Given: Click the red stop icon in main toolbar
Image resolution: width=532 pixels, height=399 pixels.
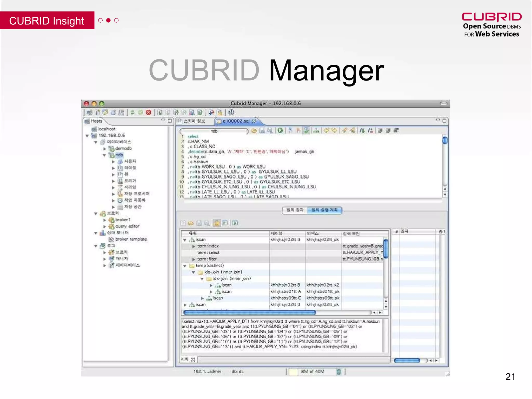Looking at the screenshot, I should click(x=149, y=112).
